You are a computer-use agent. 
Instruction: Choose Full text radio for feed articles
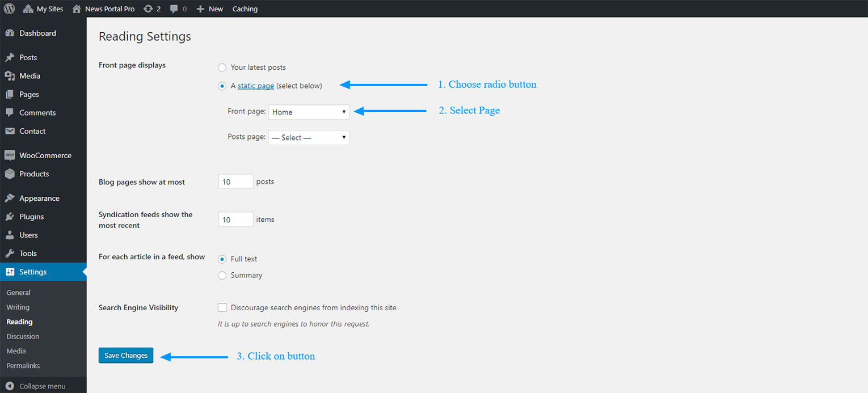coord(222,259)
